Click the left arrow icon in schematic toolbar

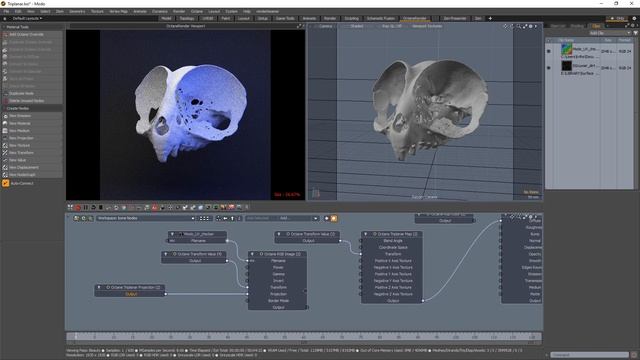click(x=225, y=218)
